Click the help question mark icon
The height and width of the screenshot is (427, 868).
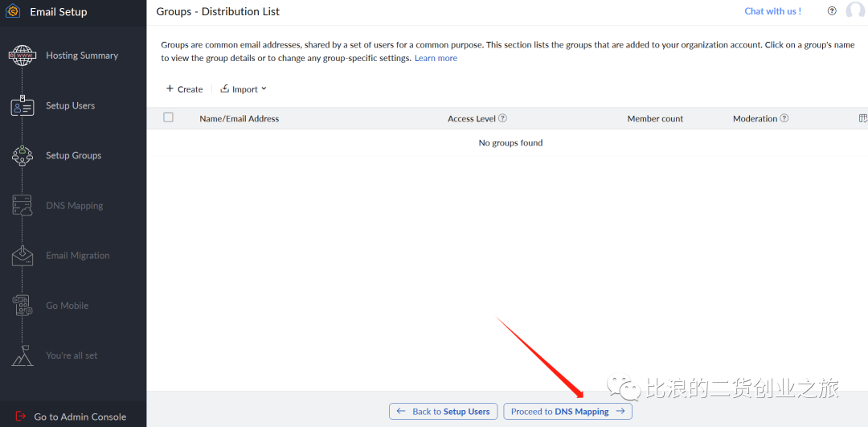[832, 11]
